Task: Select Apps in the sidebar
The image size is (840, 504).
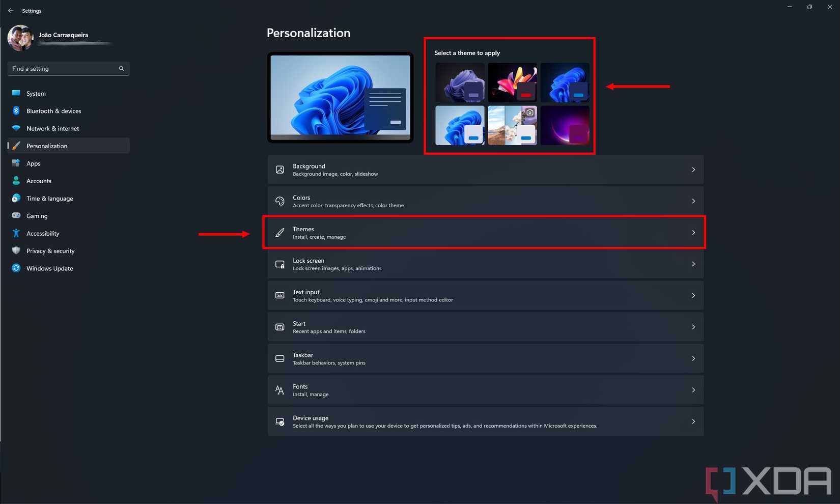Action: [33, 163]
